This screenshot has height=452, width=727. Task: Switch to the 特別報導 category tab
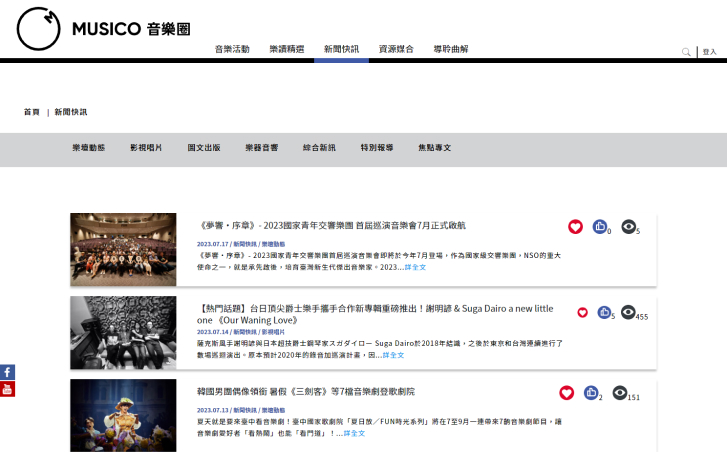click(x=377, y=148)
